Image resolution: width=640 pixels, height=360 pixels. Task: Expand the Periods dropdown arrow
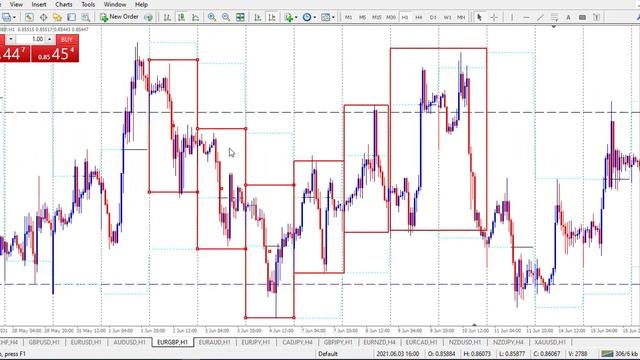(314, 18)
